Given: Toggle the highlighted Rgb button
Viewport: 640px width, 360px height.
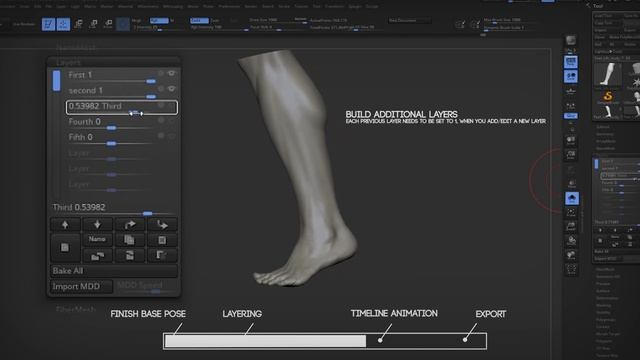Looking at the screenshot, I should 159,20.
